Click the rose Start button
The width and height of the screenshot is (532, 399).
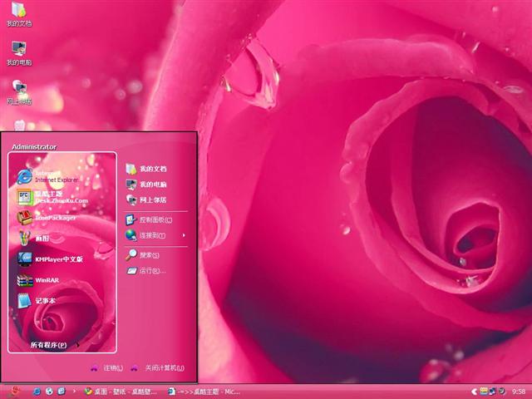click(15, 392)
